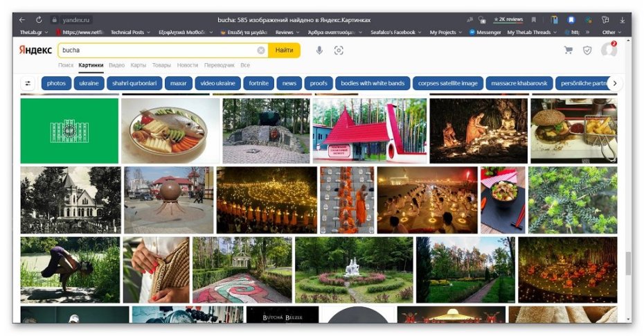Image resolution: width=644 pixels, height=336 pixels.
Task: Open the black-and-white mansion thumbnail
Action: pyautogui.click(x=71, y=200)
